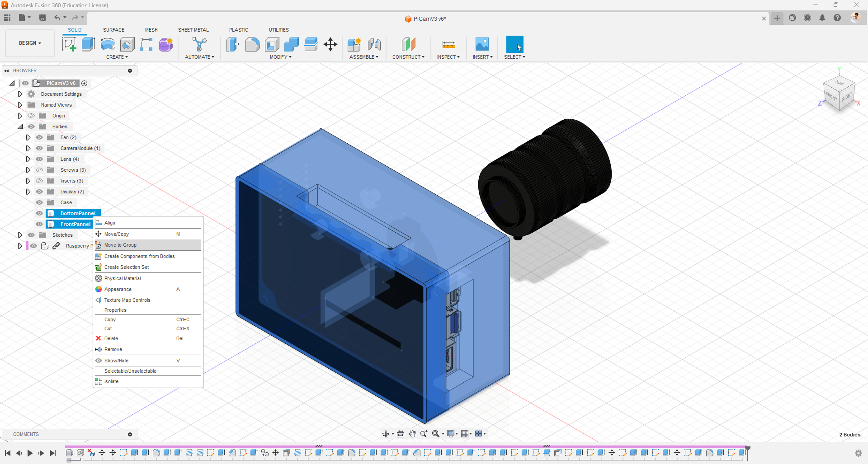
Task: Switch to the SURFACE tab
Action: pos(113,30)
